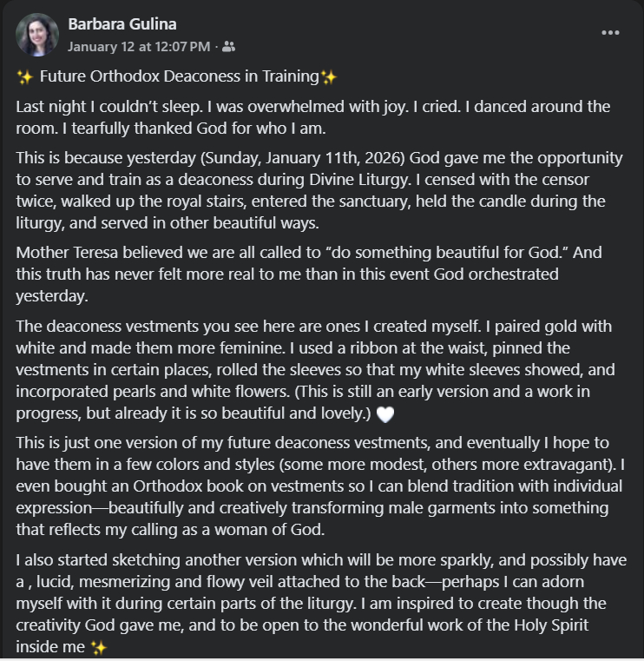Click the sparkles emoji ending the post

click(x=98, y=647)
